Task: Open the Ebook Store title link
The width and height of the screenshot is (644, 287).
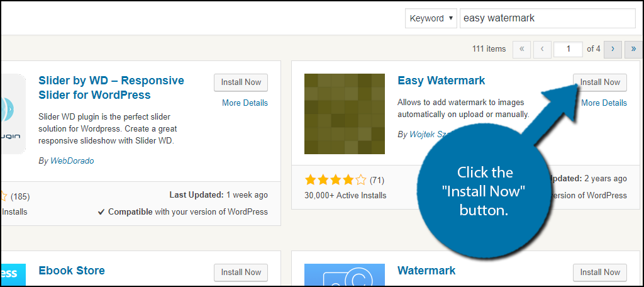Action: tap(72, 271)
